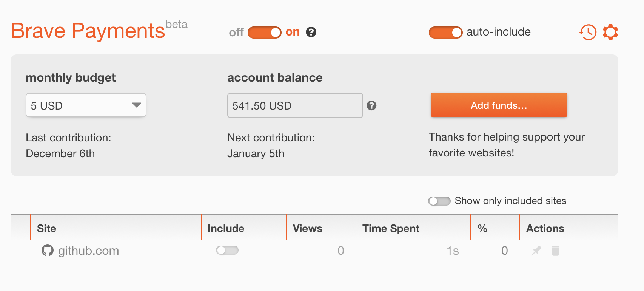Disable the auto-include switch
The image size is (644, 291).
coord(445,33)
